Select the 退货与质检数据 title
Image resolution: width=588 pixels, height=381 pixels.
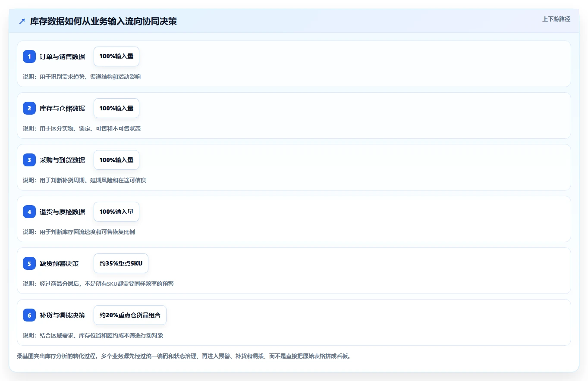62,212
